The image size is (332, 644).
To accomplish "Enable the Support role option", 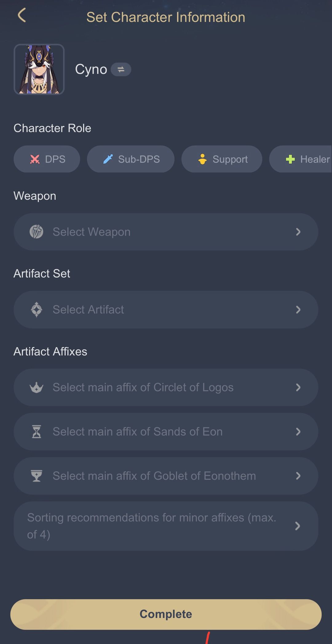I will [222, 159].
